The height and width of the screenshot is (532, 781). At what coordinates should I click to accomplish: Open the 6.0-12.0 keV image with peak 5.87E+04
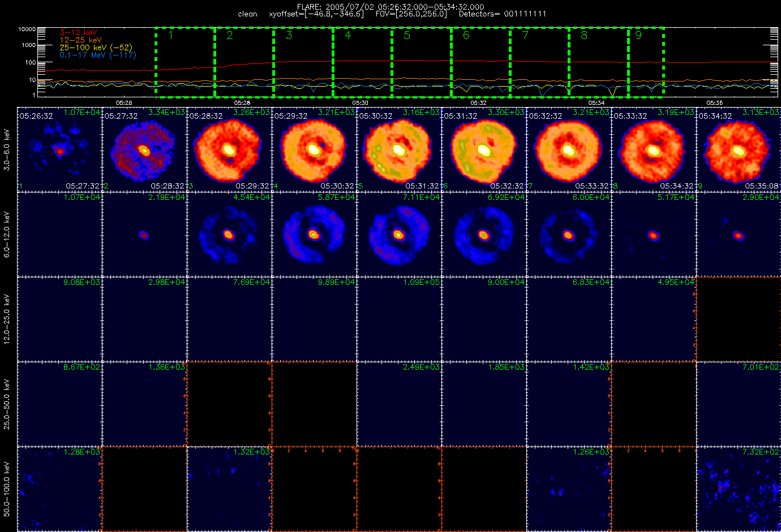coord(314,234)
